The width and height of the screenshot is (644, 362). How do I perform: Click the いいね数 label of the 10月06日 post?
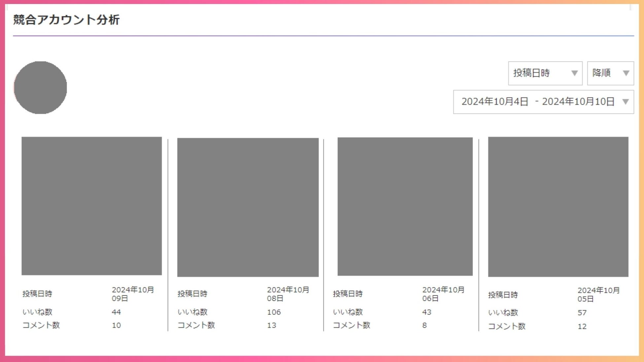pos(348,312)
